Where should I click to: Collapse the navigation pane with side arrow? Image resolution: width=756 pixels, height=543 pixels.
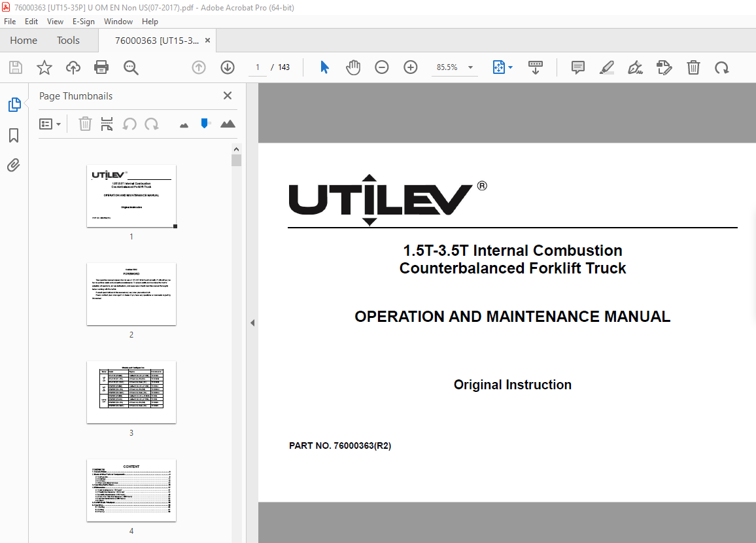point(252,323)
